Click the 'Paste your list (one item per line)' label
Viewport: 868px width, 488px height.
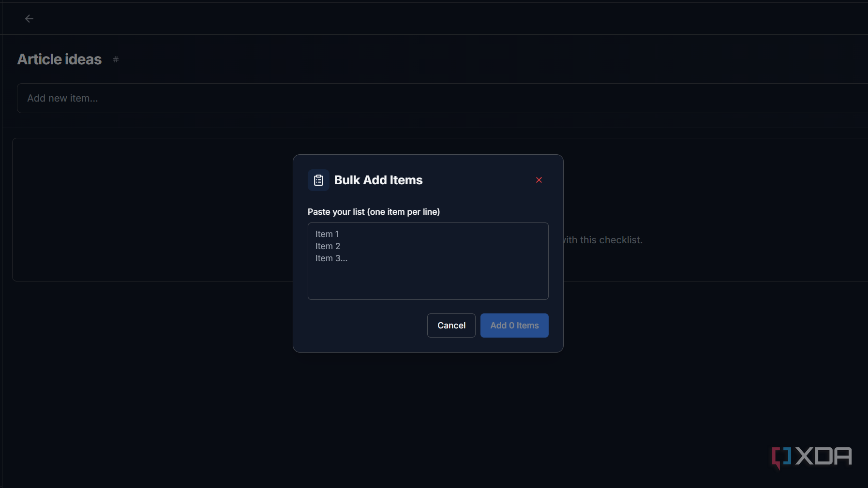click(374, 212)
